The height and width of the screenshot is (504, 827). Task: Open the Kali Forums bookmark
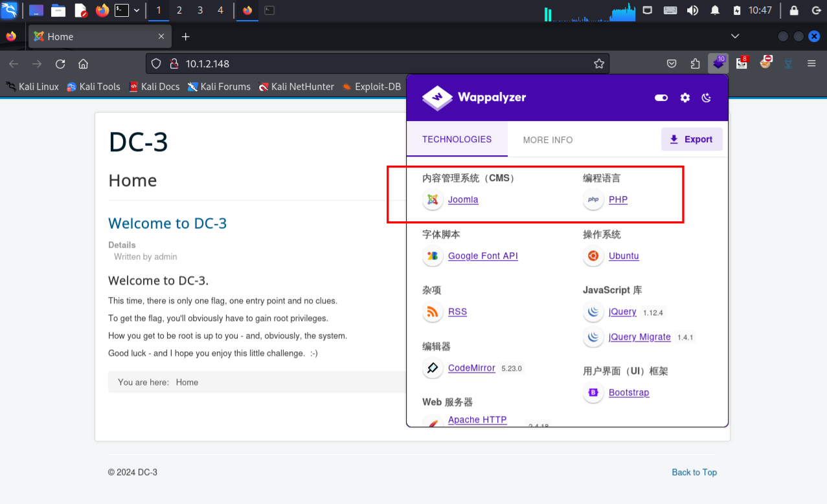click(219, 87)
